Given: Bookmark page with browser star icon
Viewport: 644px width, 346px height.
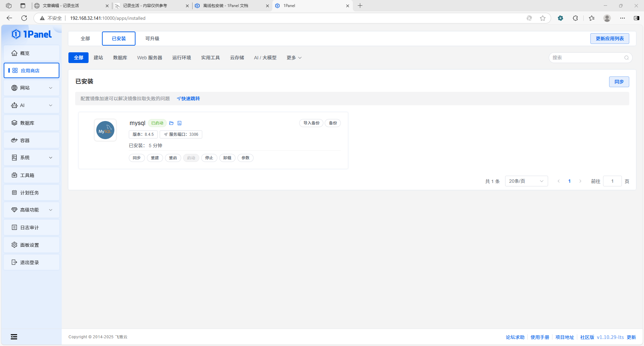Looking at the screenshot, I should point(543,18).
